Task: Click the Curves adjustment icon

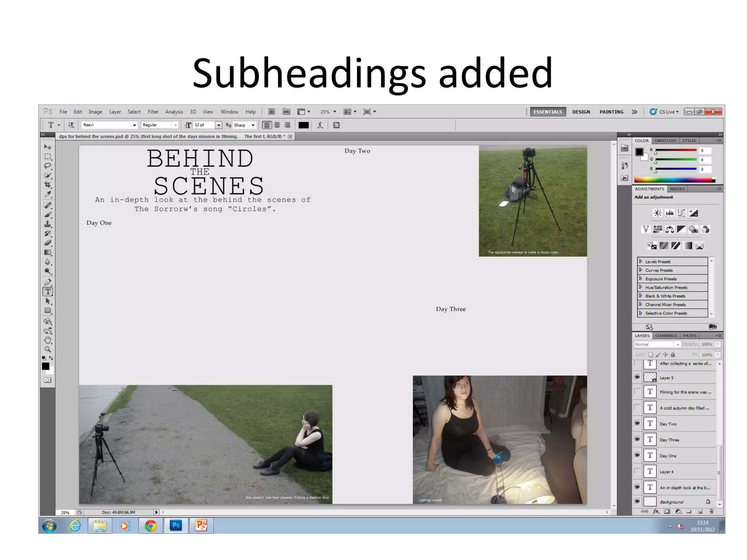Action: pos(682,213)
